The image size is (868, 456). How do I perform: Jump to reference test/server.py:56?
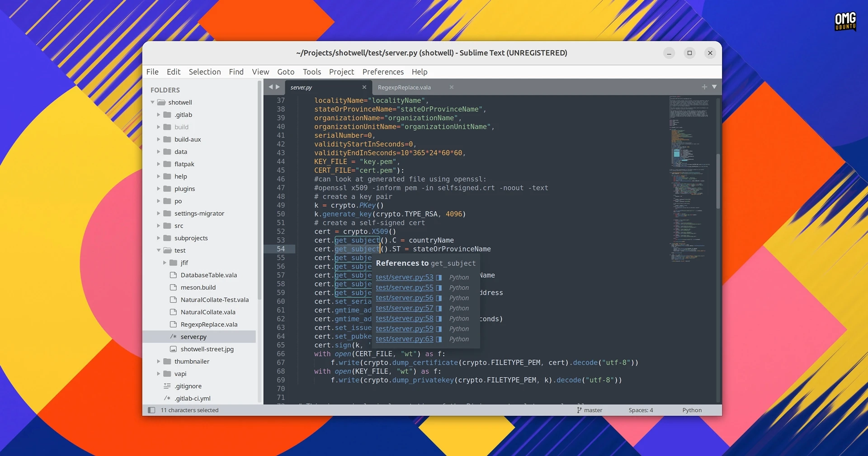click(x=404, y=298)
